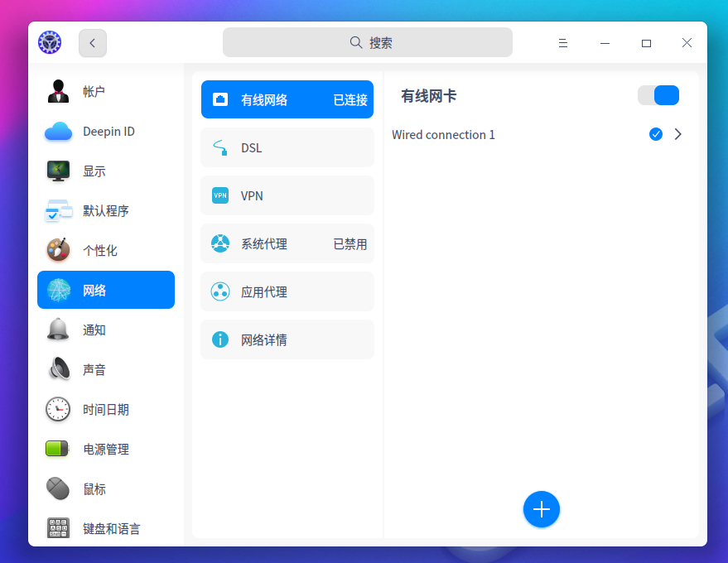Viewport: 728px width, 563px height.
Task: Open the DSL settings tab
Action: (287, 147)
